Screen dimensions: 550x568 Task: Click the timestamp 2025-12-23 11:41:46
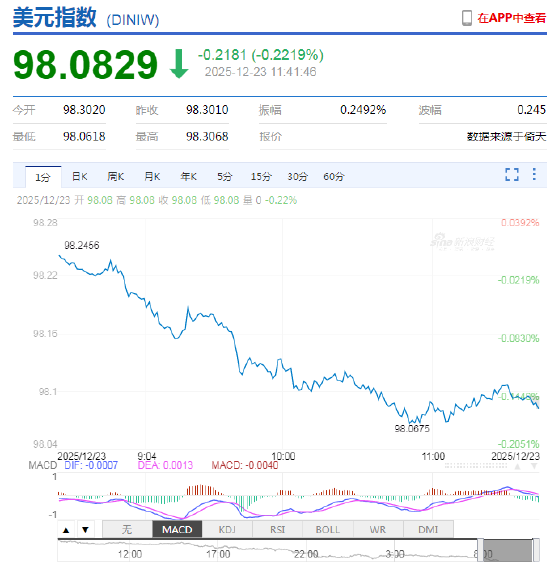click(x=261, y=72)
